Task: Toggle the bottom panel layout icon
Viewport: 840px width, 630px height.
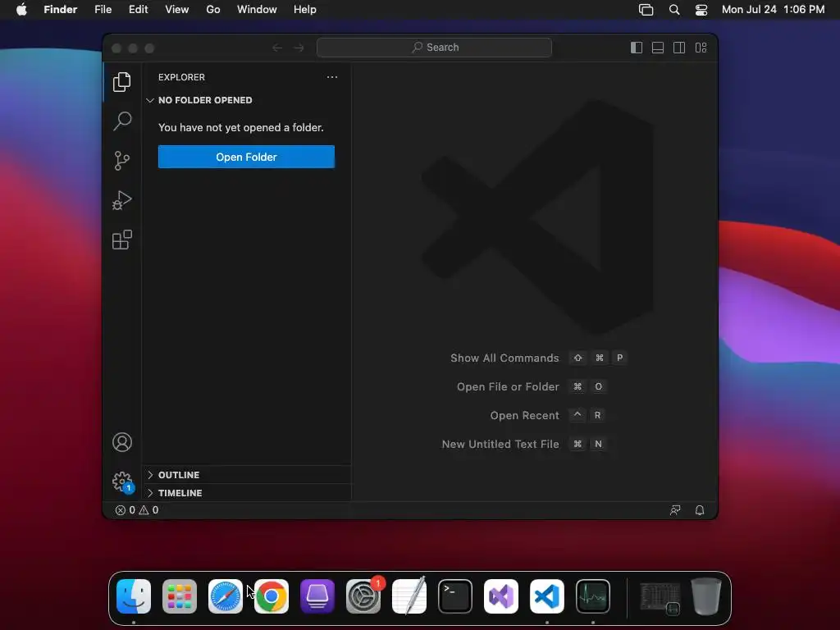Action: click(x=658, y=48)
